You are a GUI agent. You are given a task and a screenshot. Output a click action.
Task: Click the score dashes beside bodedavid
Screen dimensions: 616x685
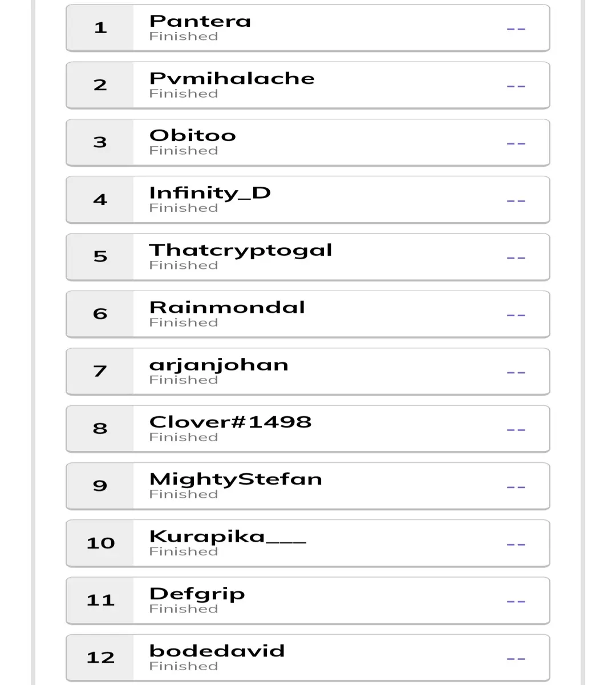[x=516, y=659]
